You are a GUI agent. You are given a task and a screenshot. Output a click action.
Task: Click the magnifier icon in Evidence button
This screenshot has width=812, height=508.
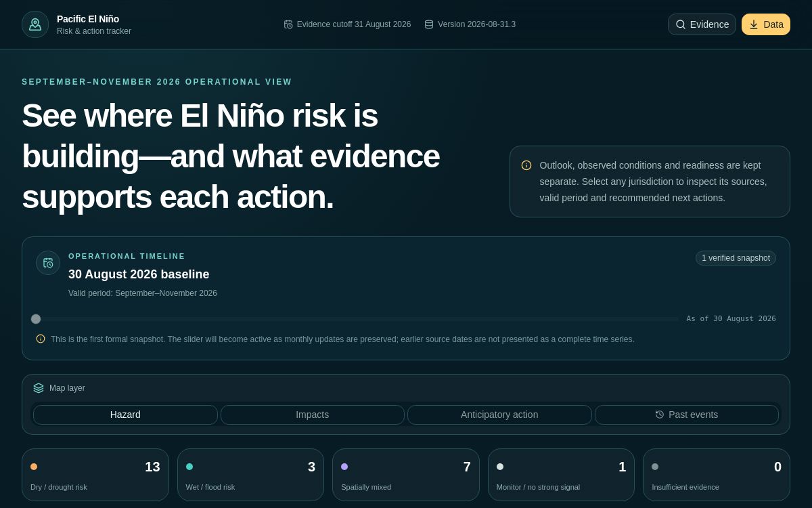pos(681,24)
